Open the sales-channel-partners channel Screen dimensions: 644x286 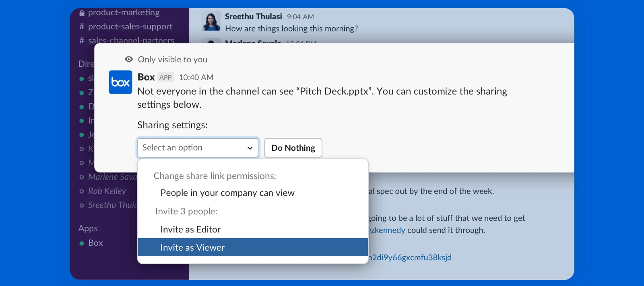click(x=131, y=40)
